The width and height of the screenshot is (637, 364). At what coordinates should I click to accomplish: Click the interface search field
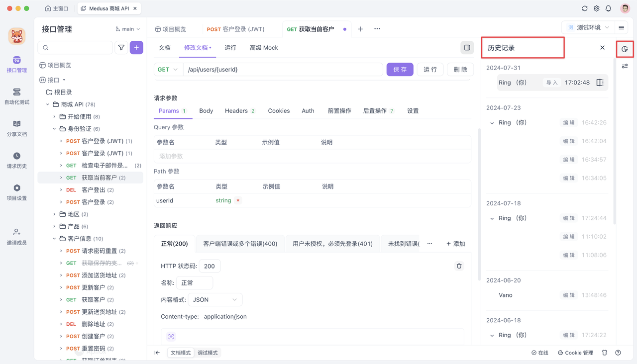(75, 48)
